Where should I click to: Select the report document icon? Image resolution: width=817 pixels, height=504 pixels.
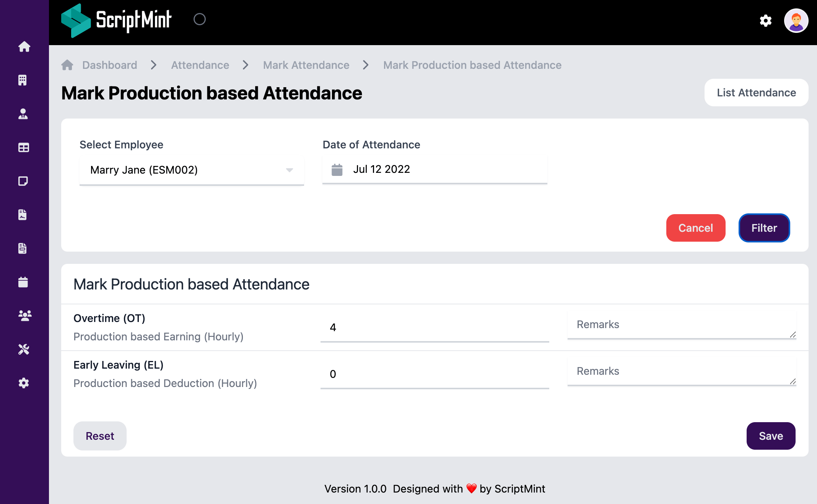[x=23, y=215]
